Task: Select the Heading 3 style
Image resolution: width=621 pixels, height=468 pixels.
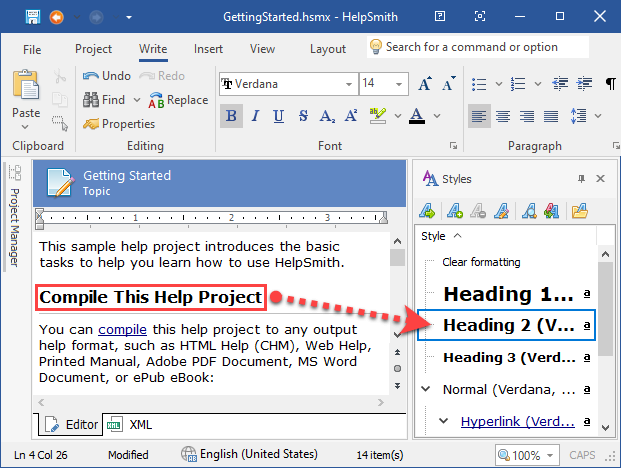Action: (508, 358)
